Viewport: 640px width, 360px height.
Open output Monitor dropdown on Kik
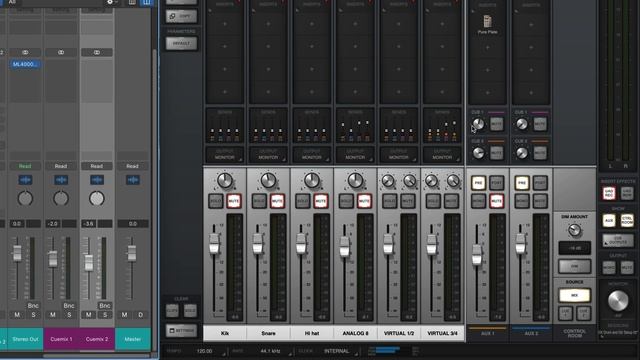(225, 155)
